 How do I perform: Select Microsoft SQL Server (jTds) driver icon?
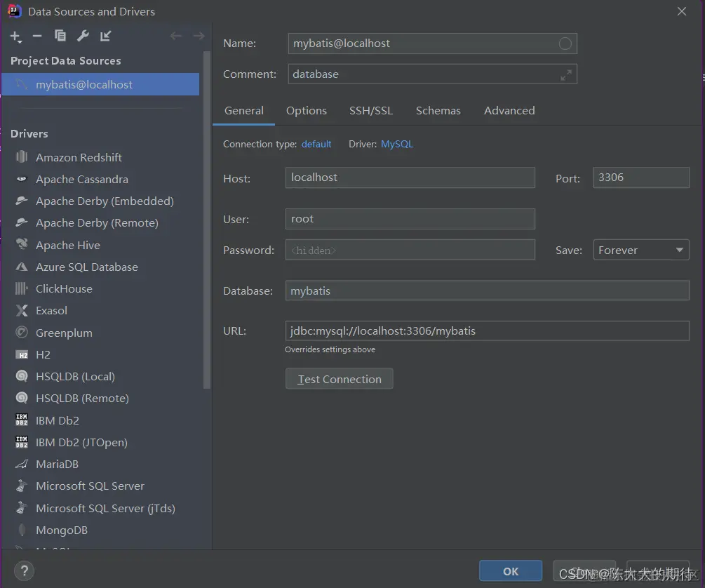tap(22, 508)
